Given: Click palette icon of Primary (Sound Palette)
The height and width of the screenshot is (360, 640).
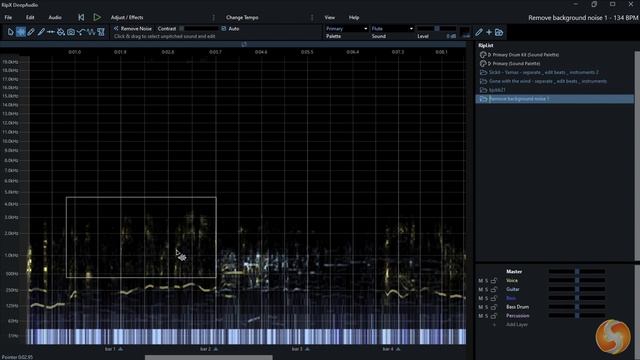Looking at the screenshot, I should [483, 64].
